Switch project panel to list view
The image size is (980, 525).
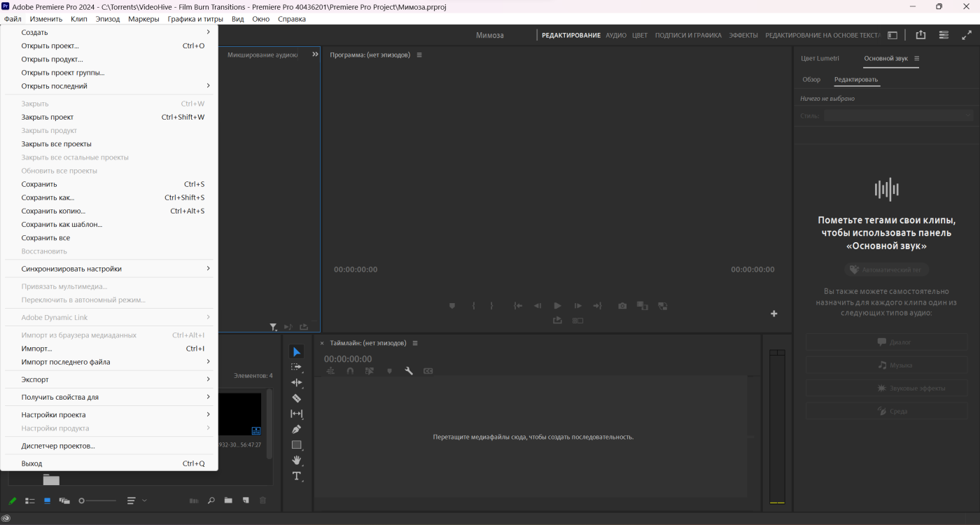point(30,500)
